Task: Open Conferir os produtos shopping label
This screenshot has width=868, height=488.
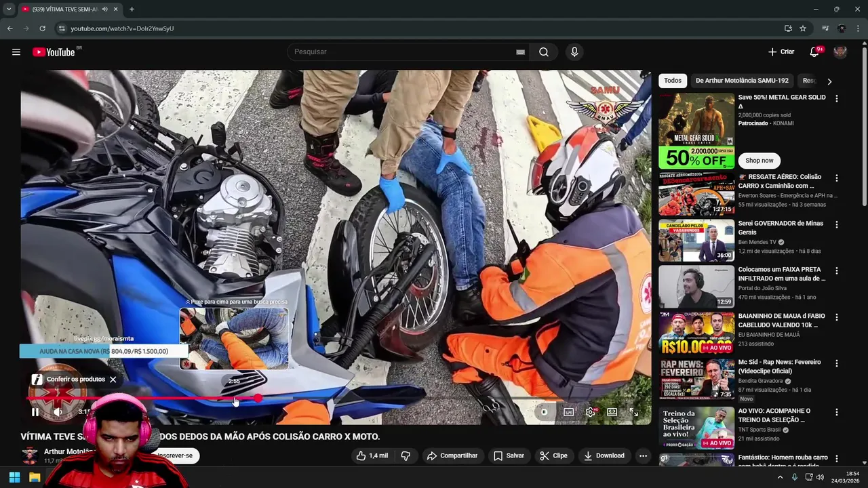Action: (x=68, y=380)
